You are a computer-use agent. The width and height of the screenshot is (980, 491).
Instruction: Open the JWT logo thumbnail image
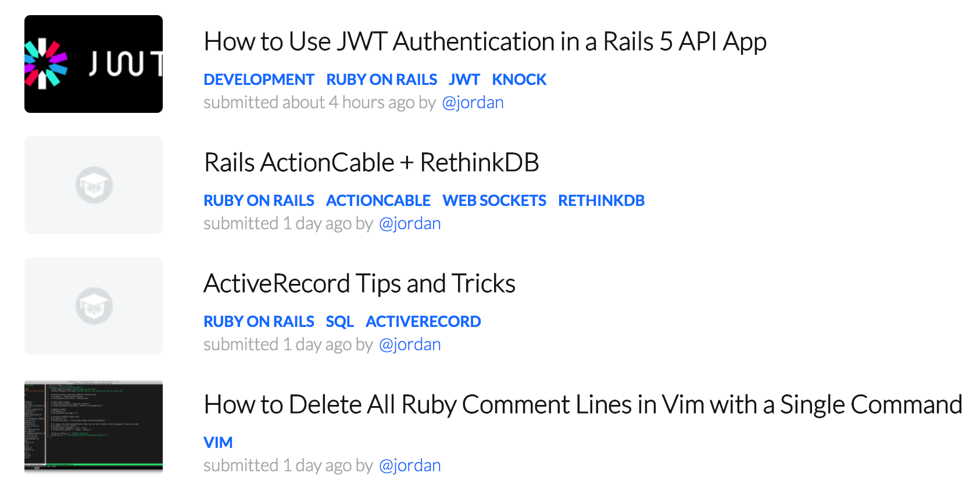(x=94, y=64)
